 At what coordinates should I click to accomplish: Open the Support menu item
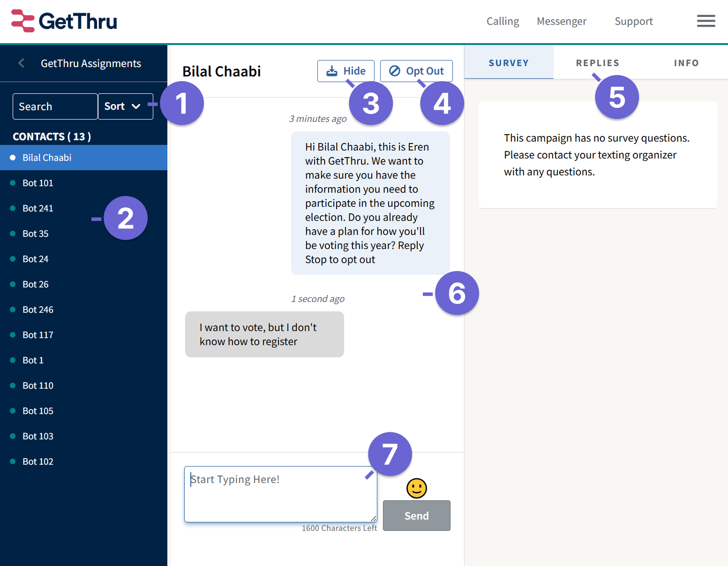click(x=634, y=21)
